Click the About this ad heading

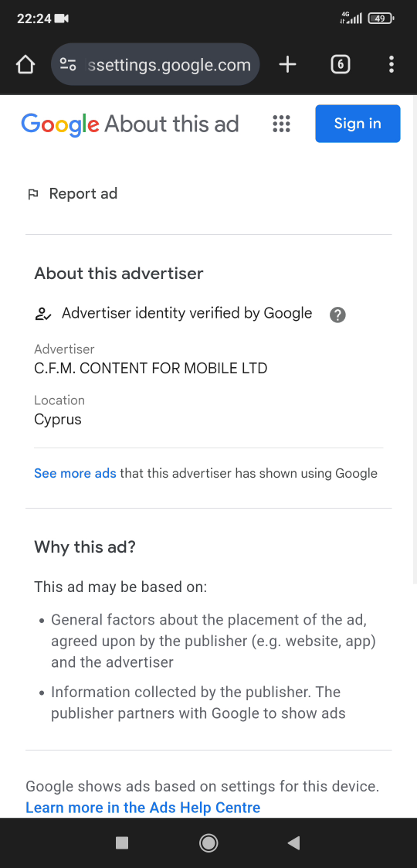(171, 124)
